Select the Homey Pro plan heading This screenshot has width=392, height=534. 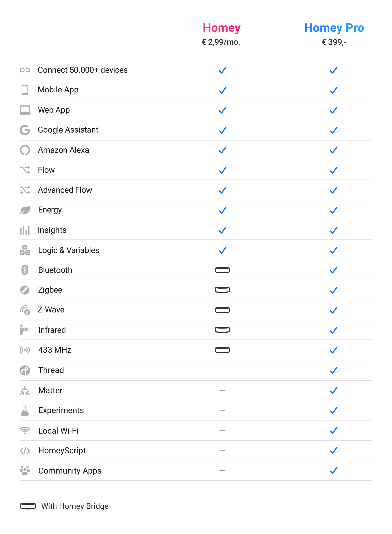tap(334, 28)
